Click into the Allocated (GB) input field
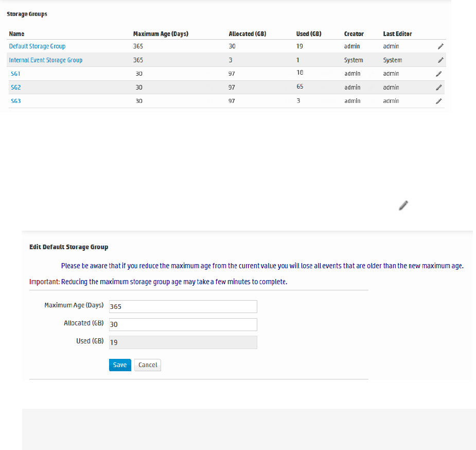476x450 pixels. point(183,324)
